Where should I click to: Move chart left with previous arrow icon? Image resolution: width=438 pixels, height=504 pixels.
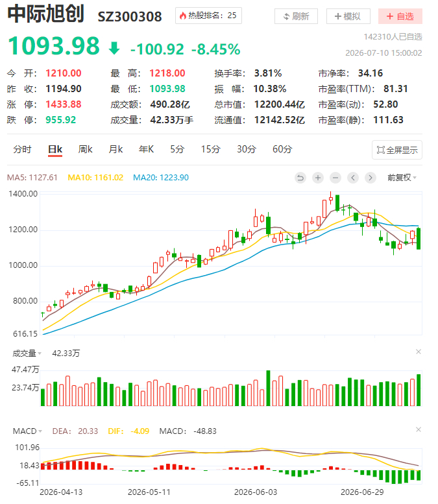pos(353,178)
